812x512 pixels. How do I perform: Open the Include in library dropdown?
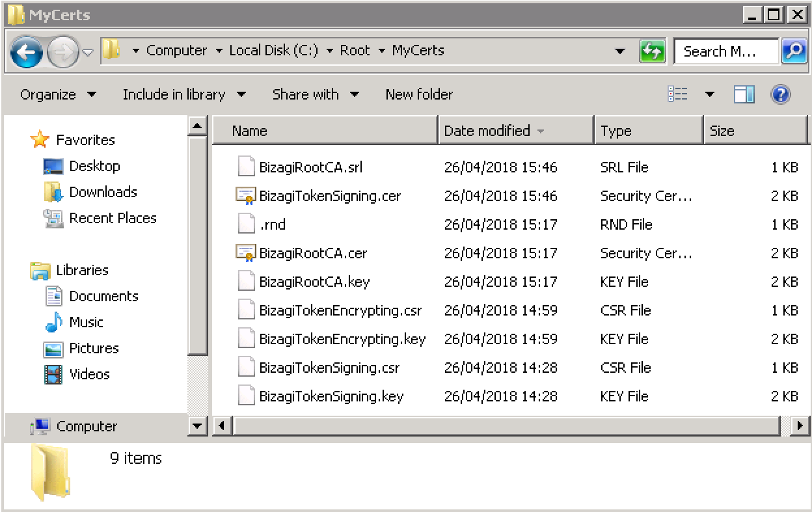coord(184,95)
